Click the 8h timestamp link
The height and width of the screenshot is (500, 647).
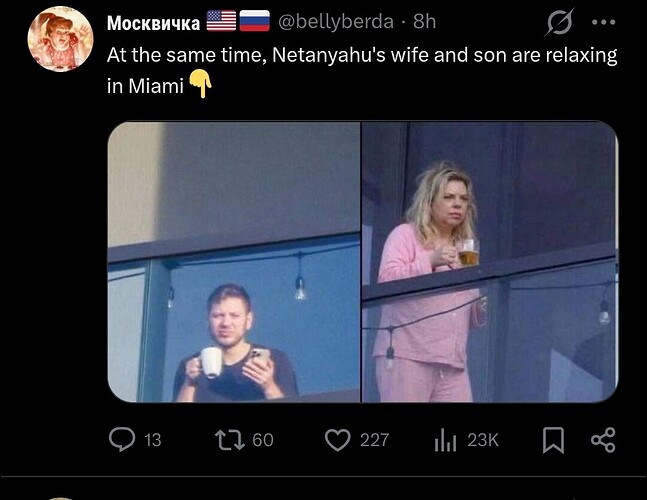[424, 22]
